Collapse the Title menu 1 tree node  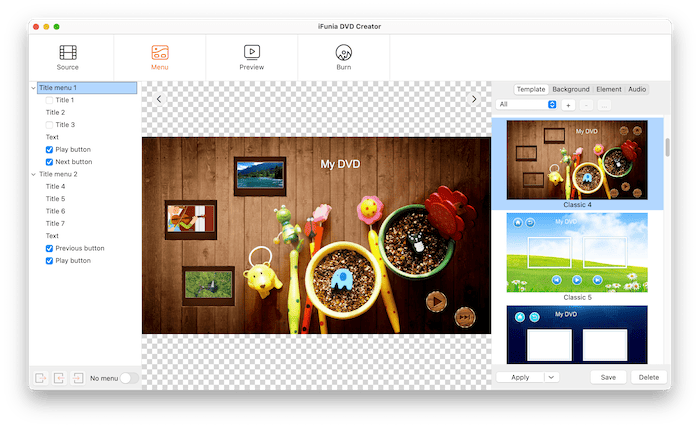[33, 88]
